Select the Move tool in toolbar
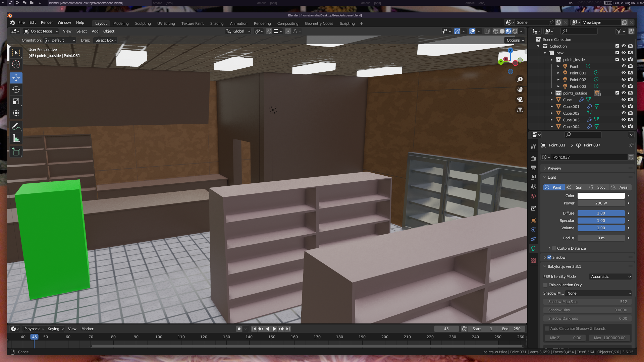The width and height of the screenshot is (644, 362). coord(16,78)
